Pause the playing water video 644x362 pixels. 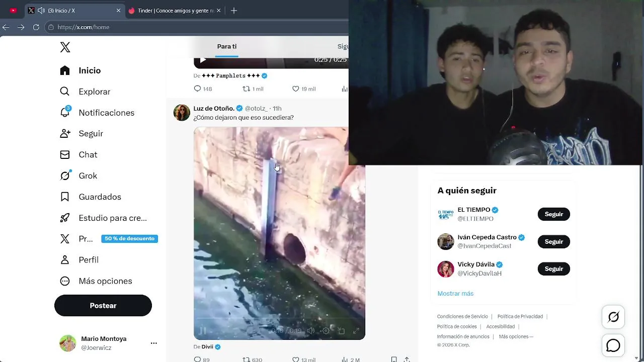(203, 330)
